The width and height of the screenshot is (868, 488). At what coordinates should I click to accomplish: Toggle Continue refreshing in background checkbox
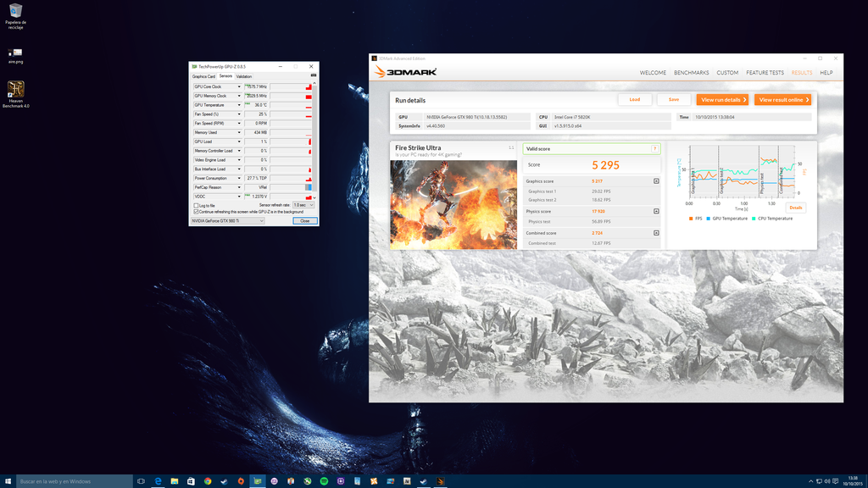pos(196,212)
